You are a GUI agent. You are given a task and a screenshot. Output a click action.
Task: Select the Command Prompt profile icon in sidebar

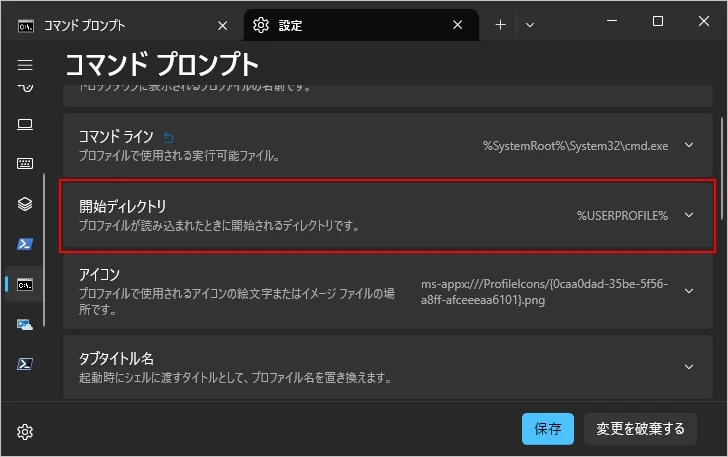tap(25, 284)
